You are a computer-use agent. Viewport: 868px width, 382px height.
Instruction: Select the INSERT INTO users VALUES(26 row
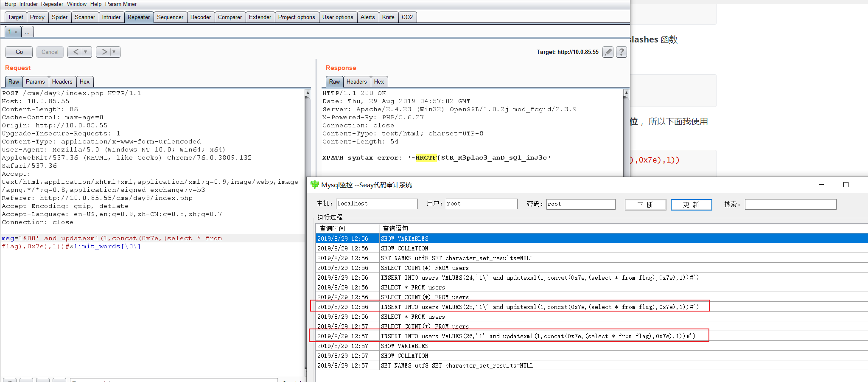(592, 336)
